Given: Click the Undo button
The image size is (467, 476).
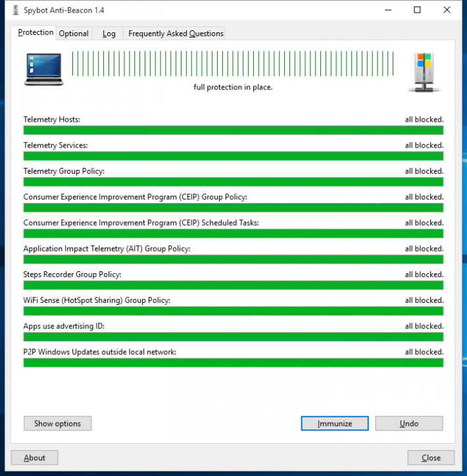Looking at the screenshot, I should [409, 423].
